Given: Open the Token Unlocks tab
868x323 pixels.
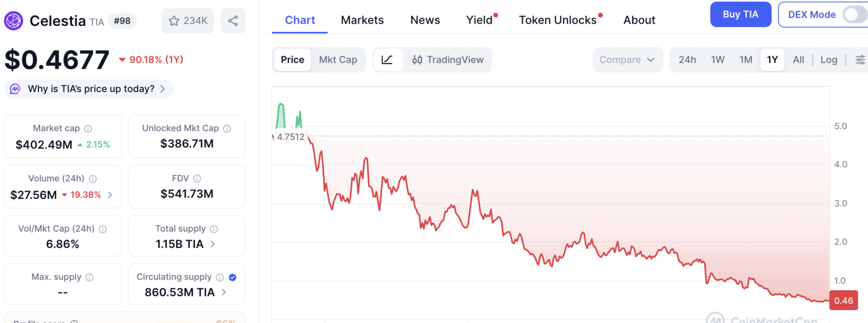Looking at the screenshot, I should 558,20.
